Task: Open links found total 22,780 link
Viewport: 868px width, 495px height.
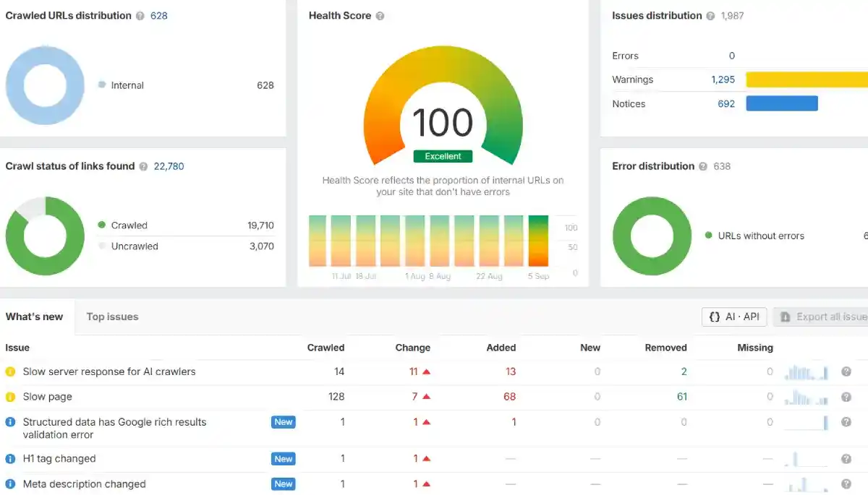Action: pos(169,166)
